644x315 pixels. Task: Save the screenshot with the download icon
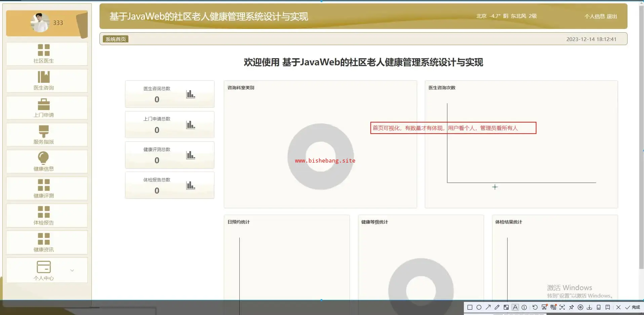tap(590, 307)
